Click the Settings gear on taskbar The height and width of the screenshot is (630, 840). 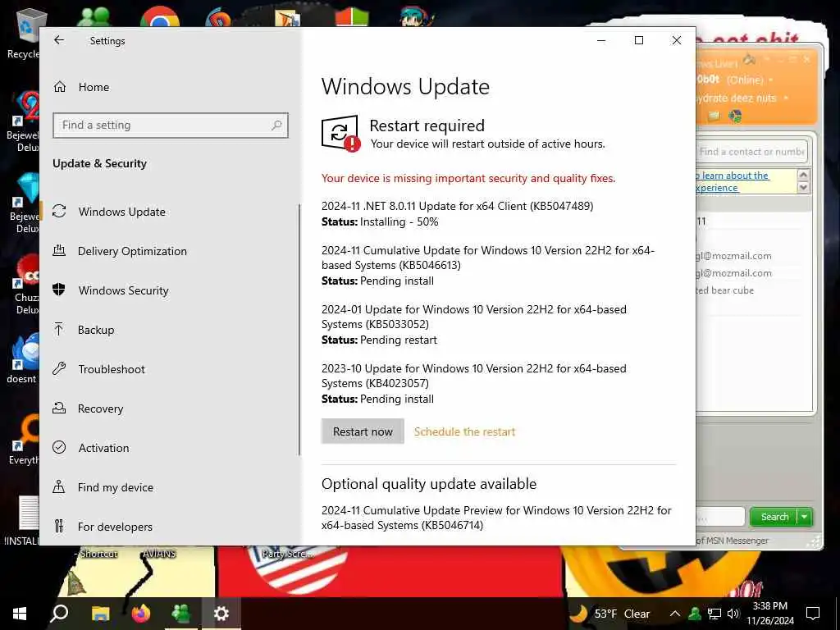pos(221,614)
